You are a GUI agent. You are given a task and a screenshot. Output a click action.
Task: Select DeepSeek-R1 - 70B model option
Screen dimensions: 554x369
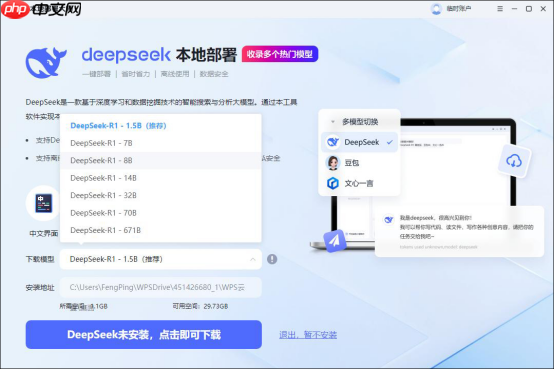(x=161, y=213)
